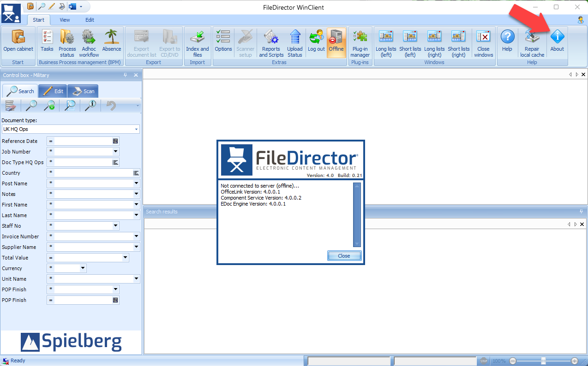
Task: Switch to the View ribbon tab
Action: tap(65, 20)
